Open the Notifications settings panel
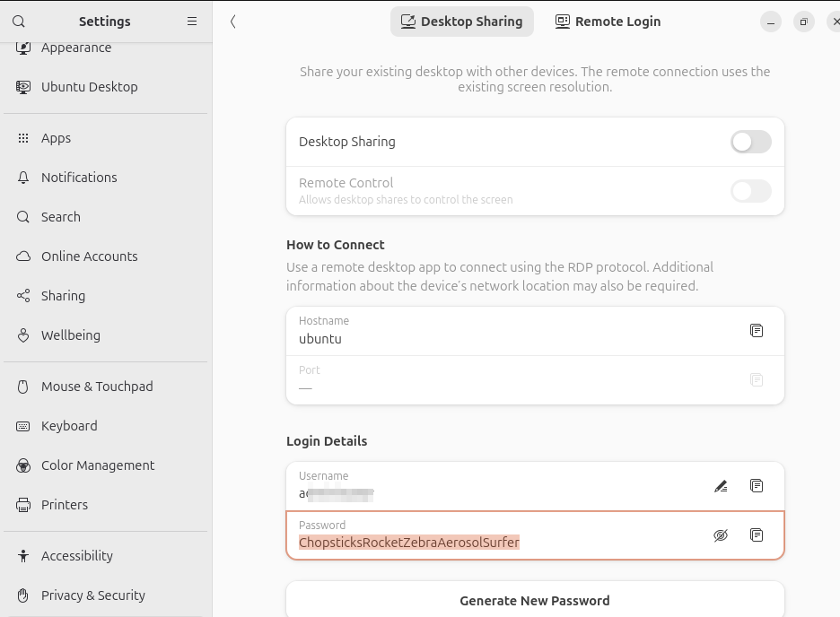The height and width of the screenshot is (617, 840). [x=79, y=178]
